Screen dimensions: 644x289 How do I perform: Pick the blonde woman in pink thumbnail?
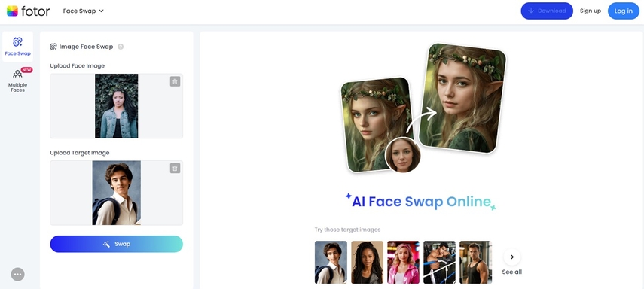[403, 262]
